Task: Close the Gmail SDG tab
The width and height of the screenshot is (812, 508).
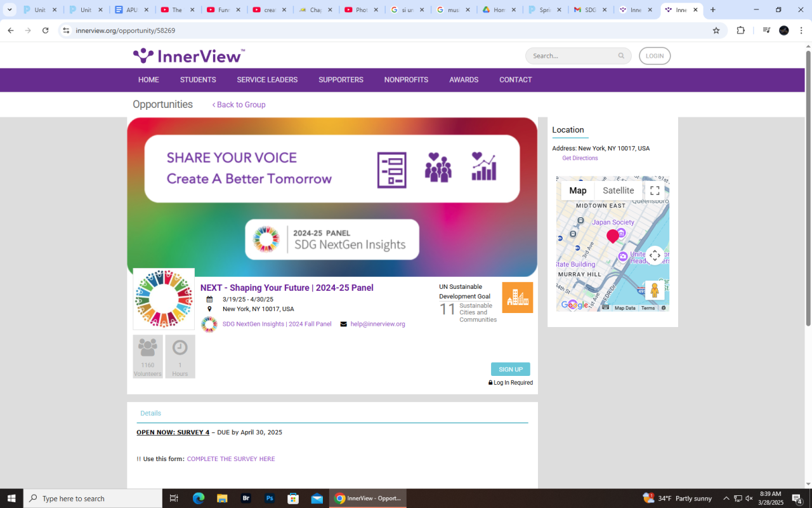Action: pyautogui.click(x=605, y=10)
